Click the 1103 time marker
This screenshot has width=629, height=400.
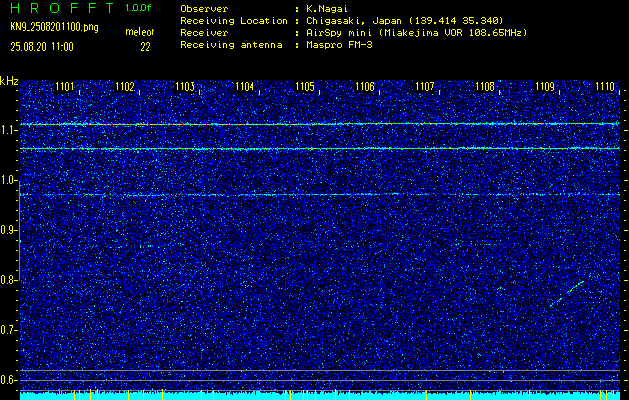point(185,86)
